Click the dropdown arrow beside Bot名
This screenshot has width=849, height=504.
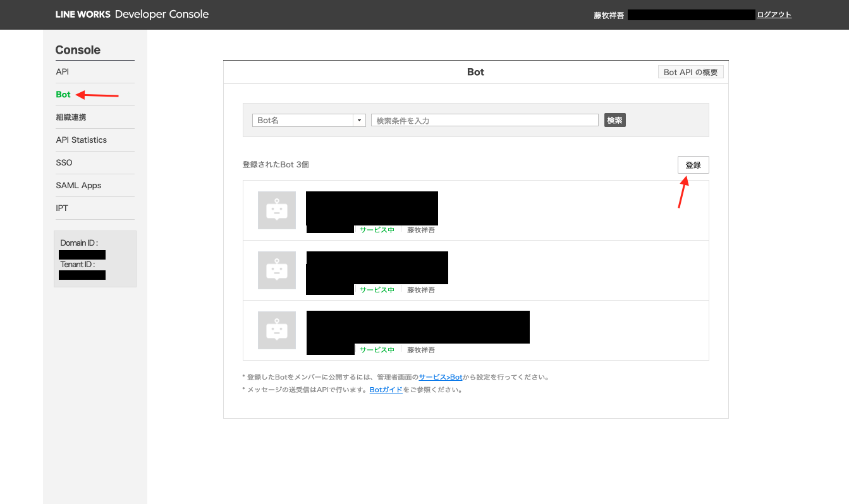(x=360, y=120)
